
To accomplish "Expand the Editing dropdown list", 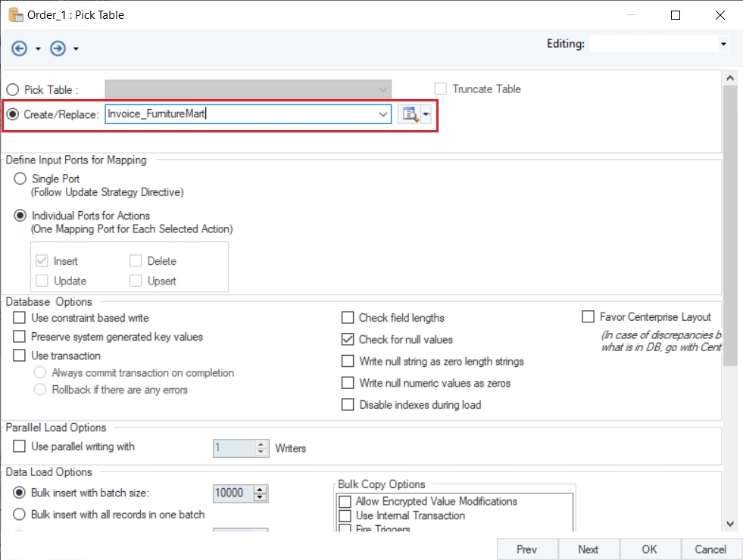I will [723, 45].
